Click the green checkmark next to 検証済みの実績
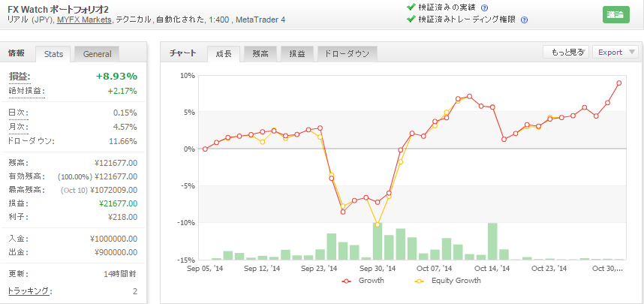Screen dimensions: 644x304 (x=411, y=7)
